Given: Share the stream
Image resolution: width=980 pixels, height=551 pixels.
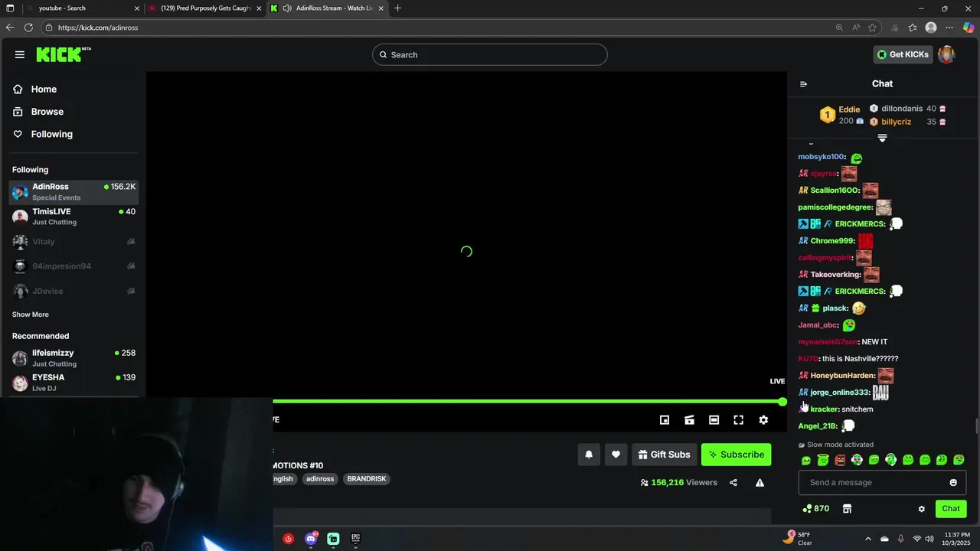Looking at the screenshot, I should point(733,483).
